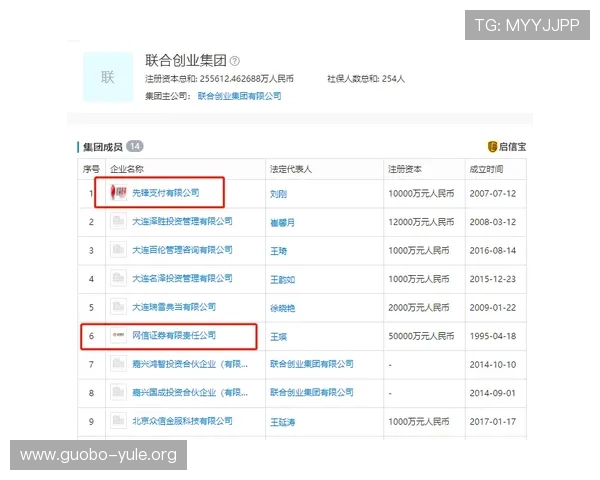Click the 10000万元人民币 capital cell
The image size is (600, 480).
click(x=421, y=193)
